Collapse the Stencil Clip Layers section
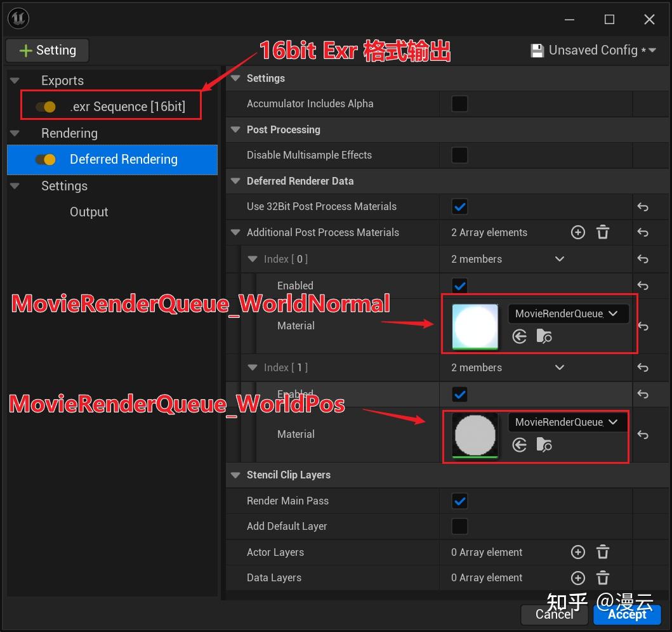This screenshot has width=672, height=632. (235, 475)
